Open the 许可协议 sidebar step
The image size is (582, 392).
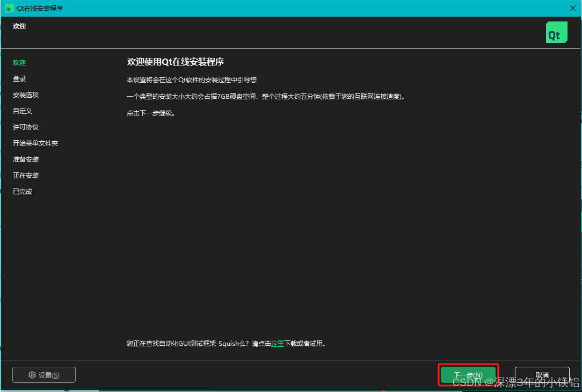26,127
